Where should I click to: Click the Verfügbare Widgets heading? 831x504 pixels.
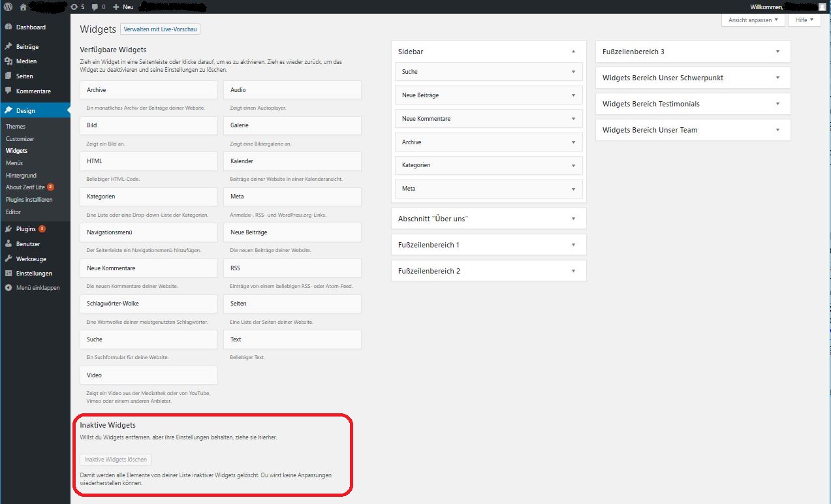[x=113, y=50]
